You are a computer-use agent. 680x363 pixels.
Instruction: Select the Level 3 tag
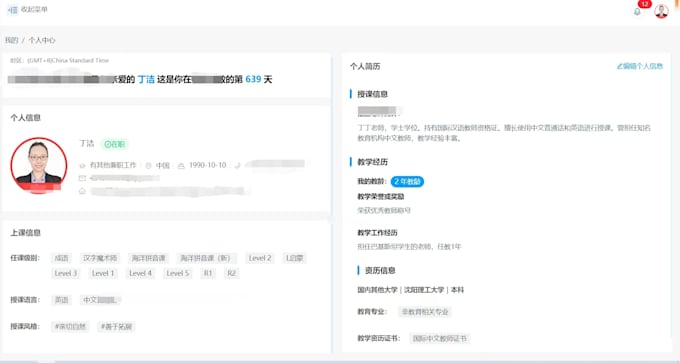coord(65,273)
